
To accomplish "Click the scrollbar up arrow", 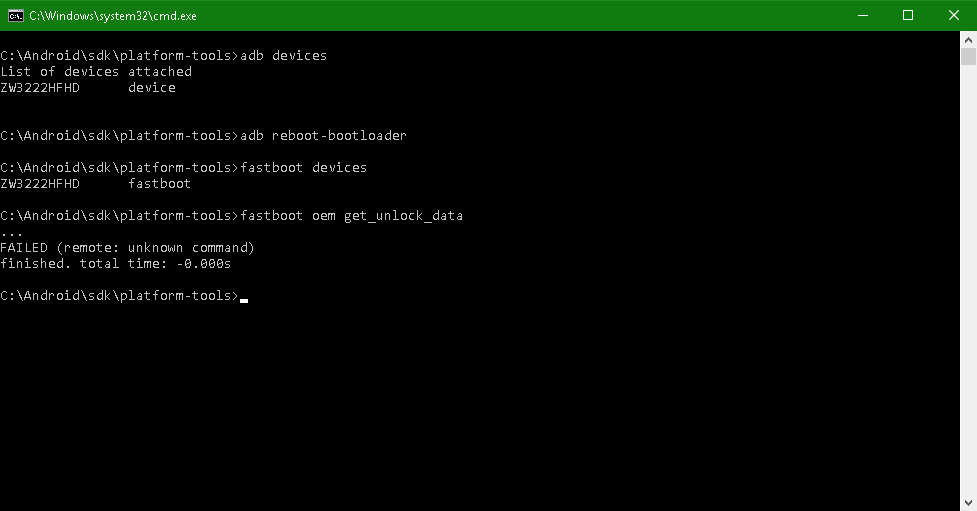I will (x=968, y=39).
